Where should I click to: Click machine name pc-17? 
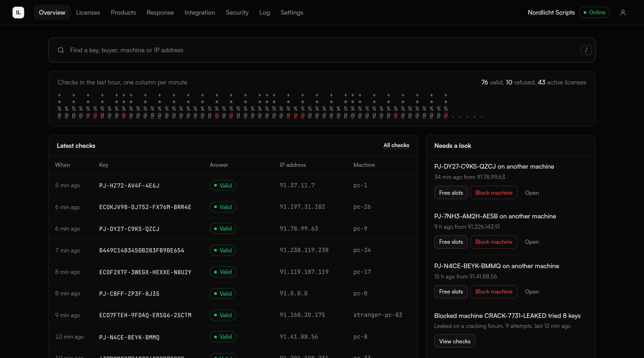(x=362, y=272)
